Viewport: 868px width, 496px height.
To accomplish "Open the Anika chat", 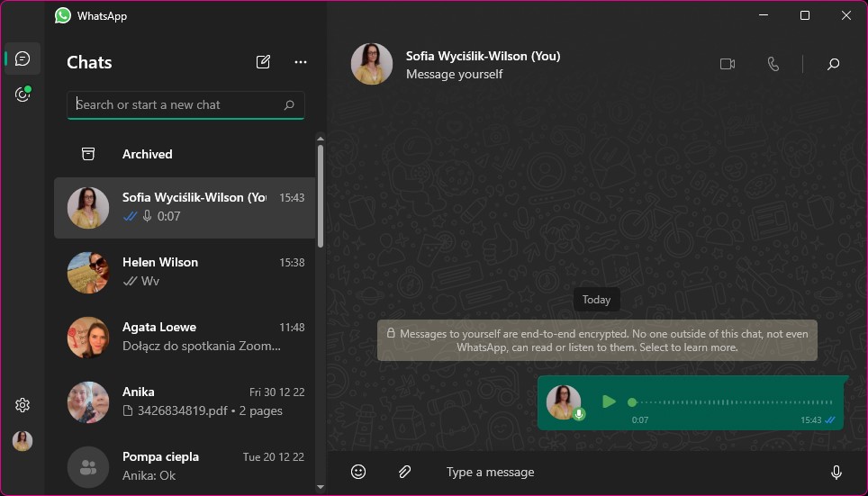I will [x=185, y=401].
